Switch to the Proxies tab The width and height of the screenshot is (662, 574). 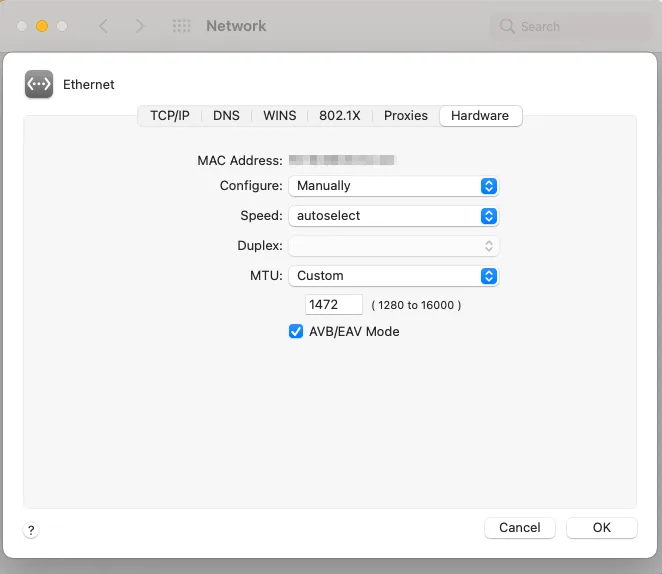[x=406, y=116]
